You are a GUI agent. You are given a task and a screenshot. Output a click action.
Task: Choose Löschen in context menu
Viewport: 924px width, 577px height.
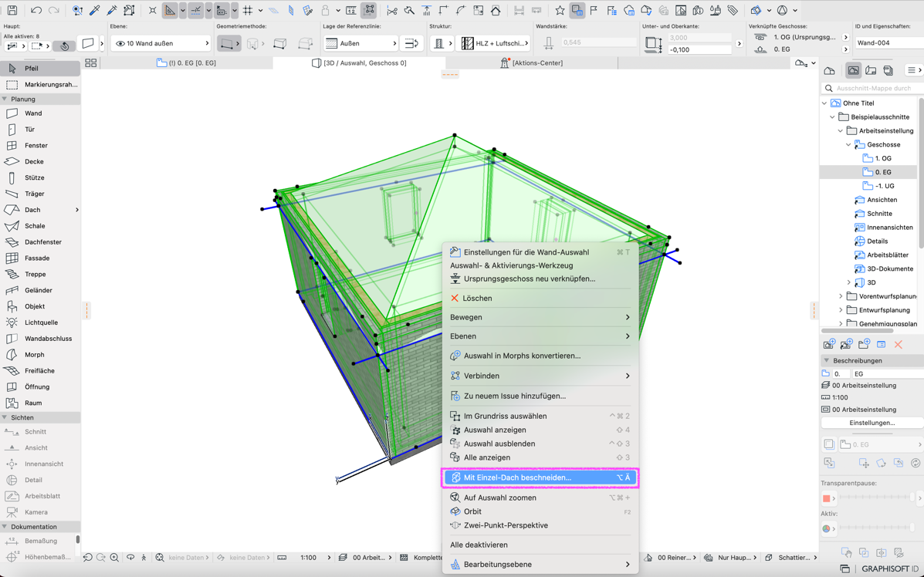(x=540, y=298)
